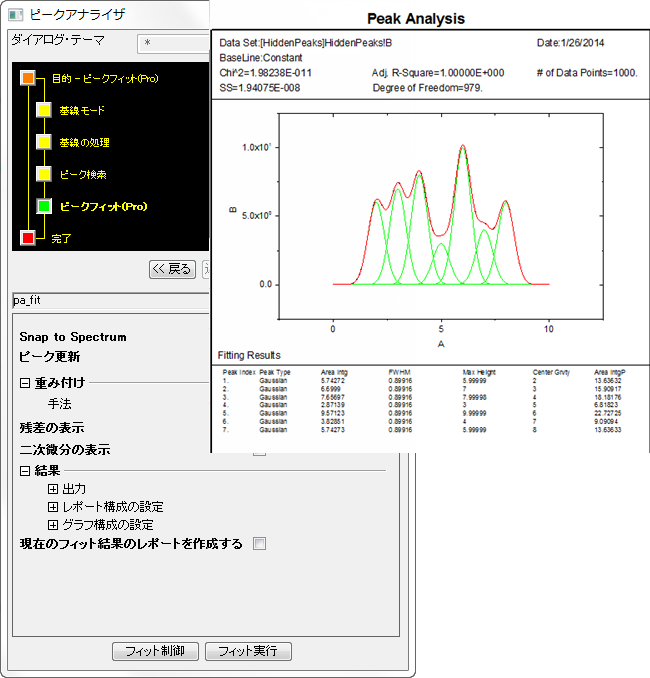Click the Area Intg column header
The height and width of the screenshot is (678, 650).
click(x=334, y=372)
